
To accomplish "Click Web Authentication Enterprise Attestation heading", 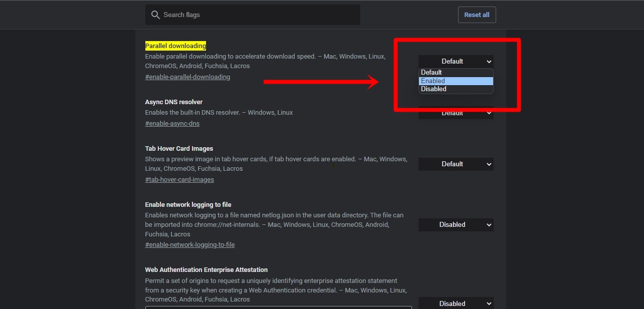I will pos(206,270).
